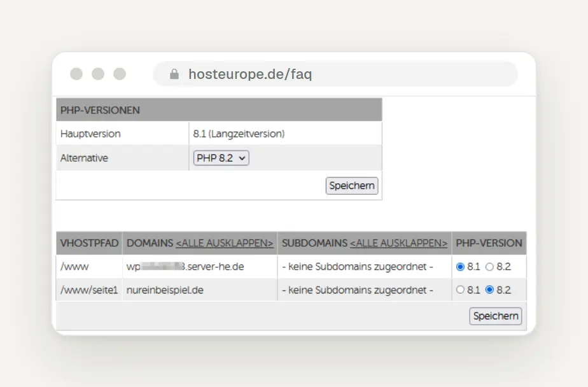Click the second gray window control dot

98,74
